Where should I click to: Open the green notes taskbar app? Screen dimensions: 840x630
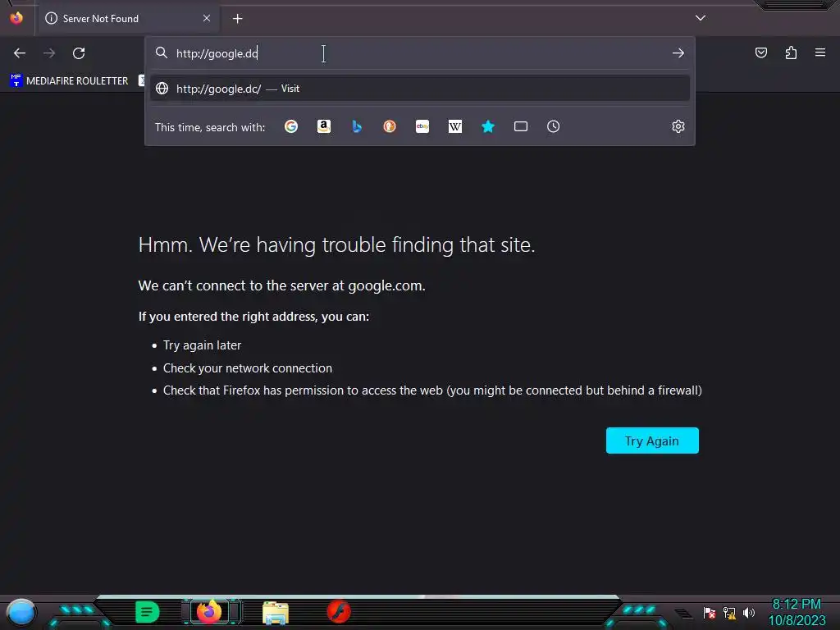(x=148, y=612)
